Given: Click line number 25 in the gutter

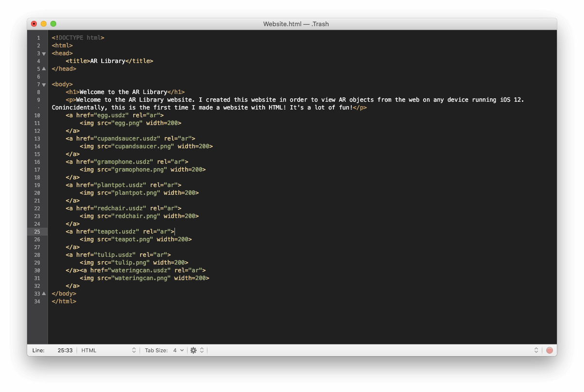Looking at the screenshot, I should (37, 232).
